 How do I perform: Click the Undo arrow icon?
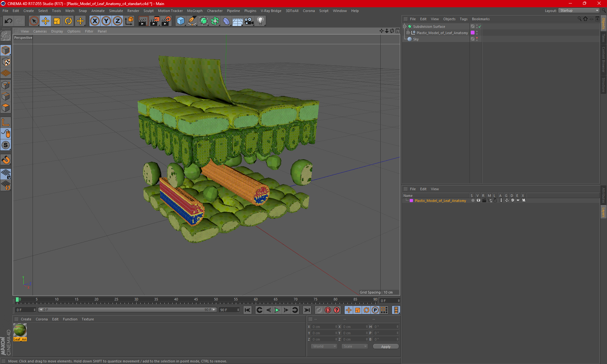tap(9, 21)
